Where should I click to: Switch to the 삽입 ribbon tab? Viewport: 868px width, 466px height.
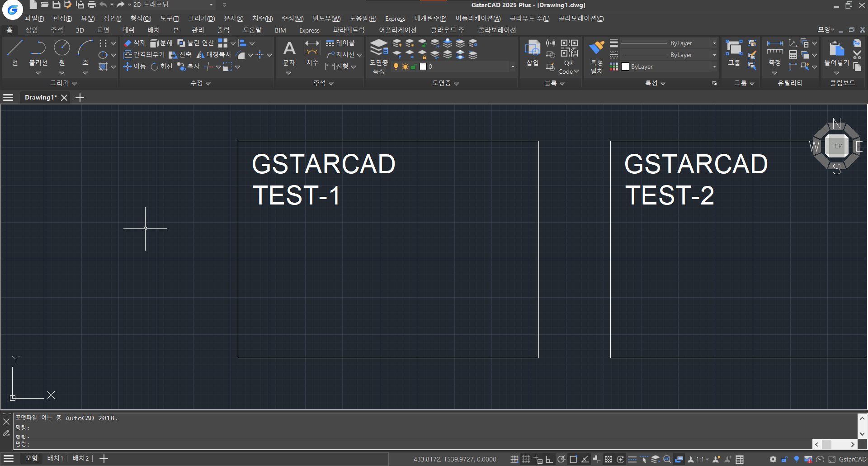pos(32,30)
